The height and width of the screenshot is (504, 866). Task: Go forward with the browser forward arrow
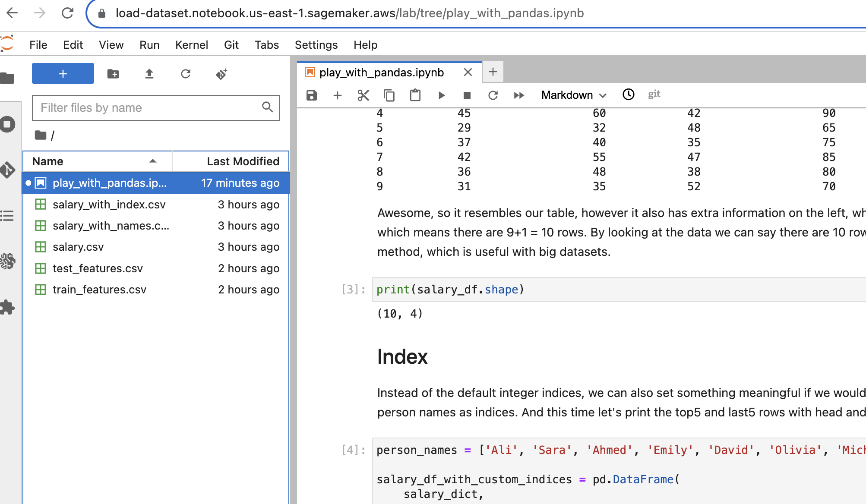click(x=40, y=13)
